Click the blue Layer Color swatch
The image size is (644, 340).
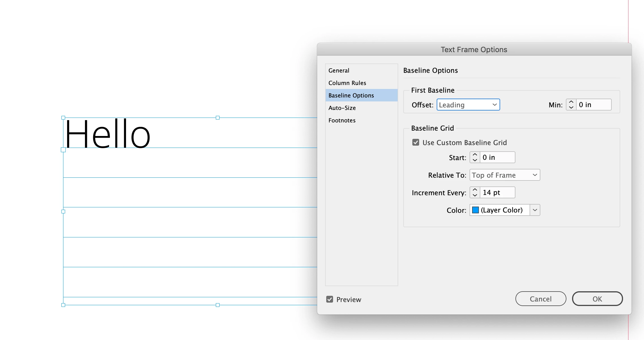tap(475, 210)
